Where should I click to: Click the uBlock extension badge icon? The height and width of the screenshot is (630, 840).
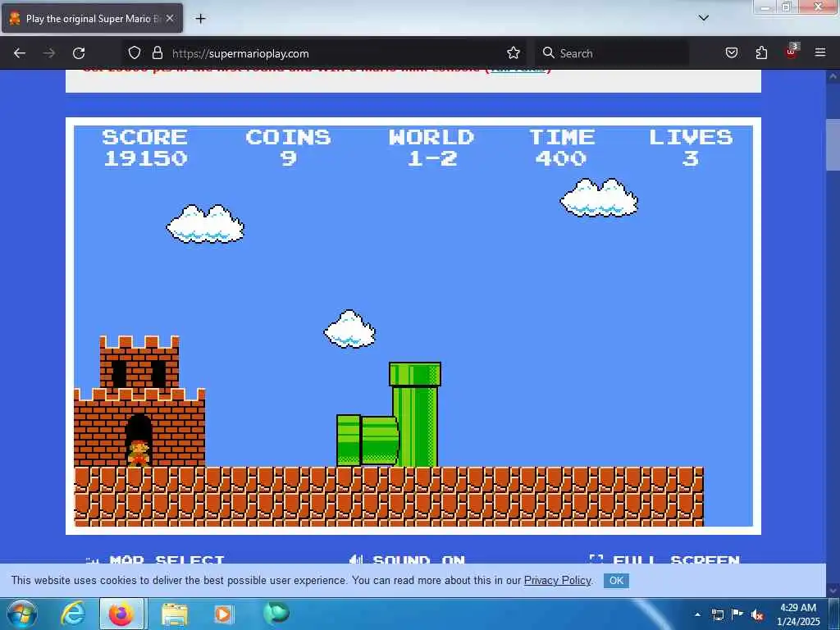point(792,52)
